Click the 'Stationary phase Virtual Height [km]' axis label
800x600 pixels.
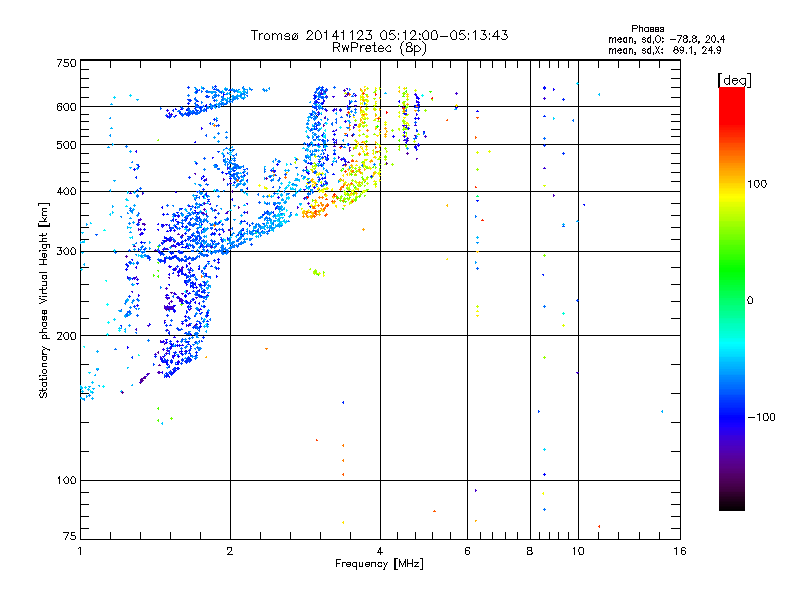click(44, 301)
